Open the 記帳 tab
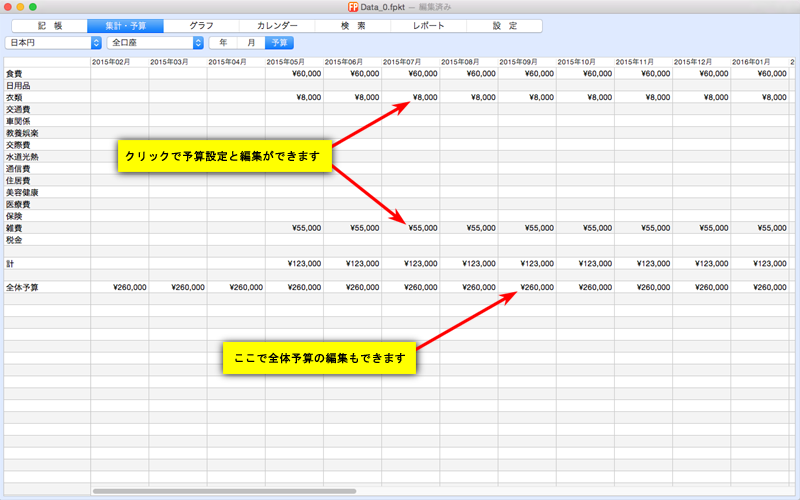Screen dimensions: 800x500 (x=49, y=25)
